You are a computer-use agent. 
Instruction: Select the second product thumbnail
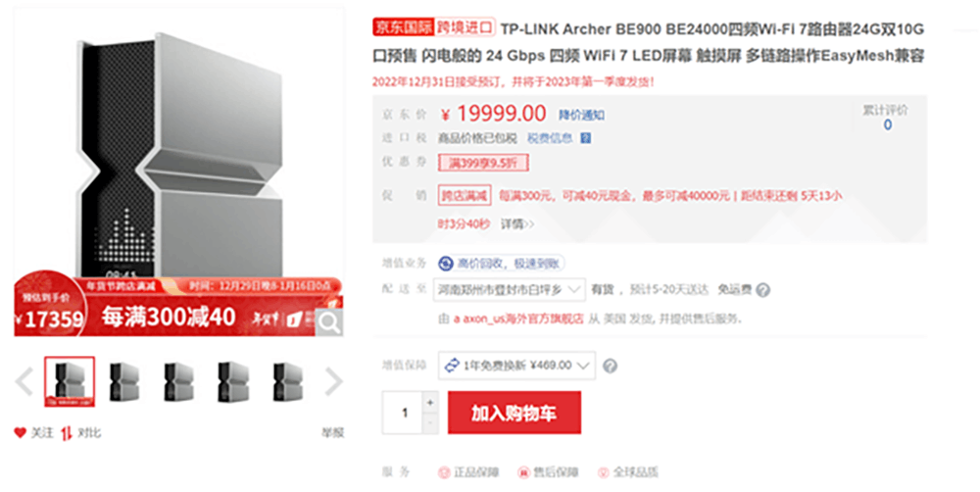point(123,381)
